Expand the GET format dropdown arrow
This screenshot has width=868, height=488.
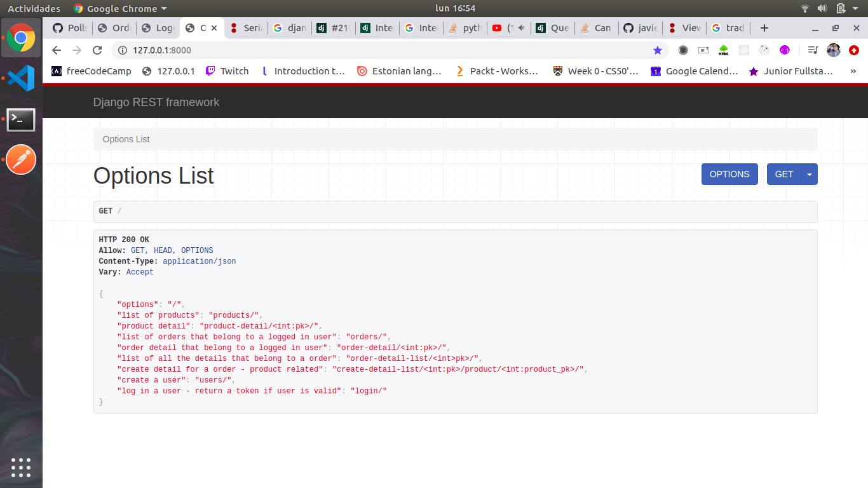click(810, 174)
